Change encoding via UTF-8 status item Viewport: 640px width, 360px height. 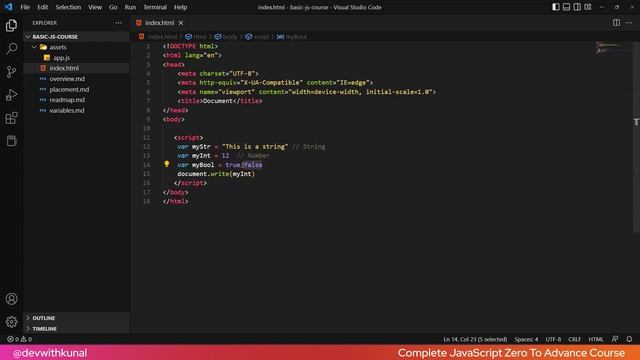pos(553,339)
